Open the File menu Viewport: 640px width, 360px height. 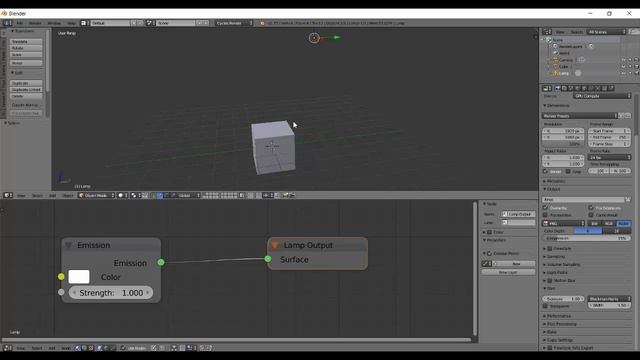pos(20,23)
